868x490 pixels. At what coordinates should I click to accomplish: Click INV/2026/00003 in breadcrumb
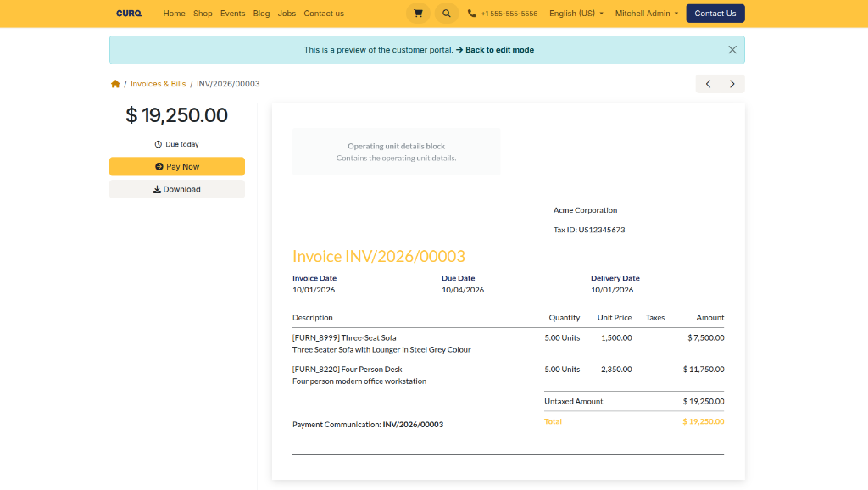228,84
